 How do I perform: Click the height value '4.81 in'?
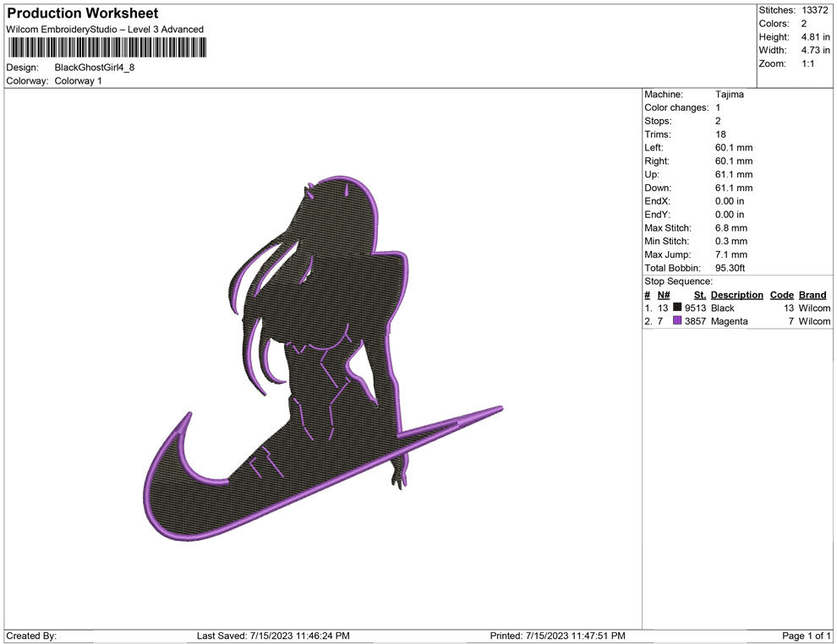coord(815,37)
